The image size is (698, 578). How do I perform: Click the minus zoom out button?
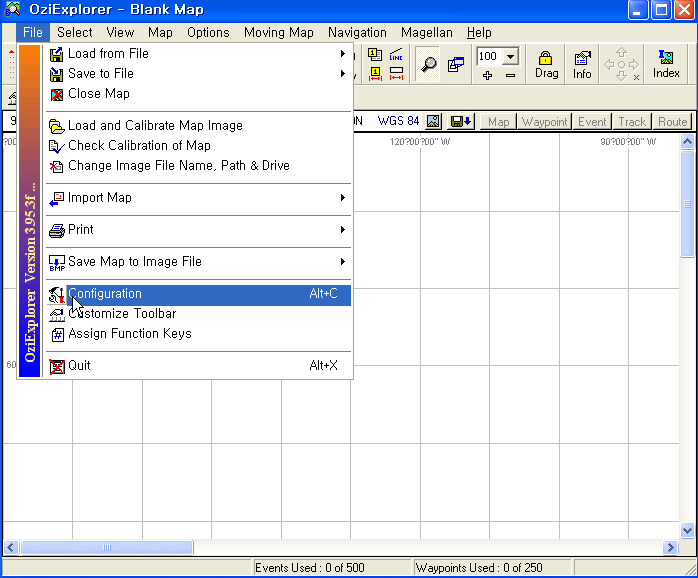click(510, 75)
